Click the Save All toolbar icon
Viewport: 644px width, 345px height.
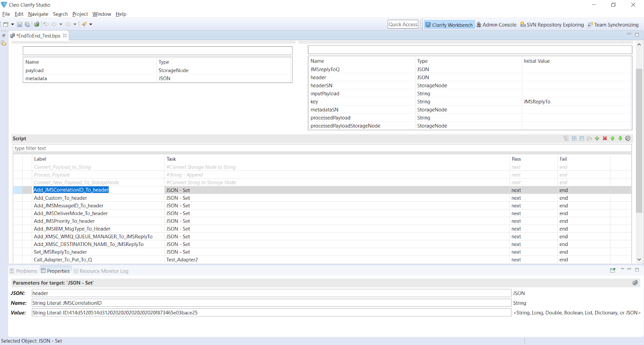pos(27,24)
